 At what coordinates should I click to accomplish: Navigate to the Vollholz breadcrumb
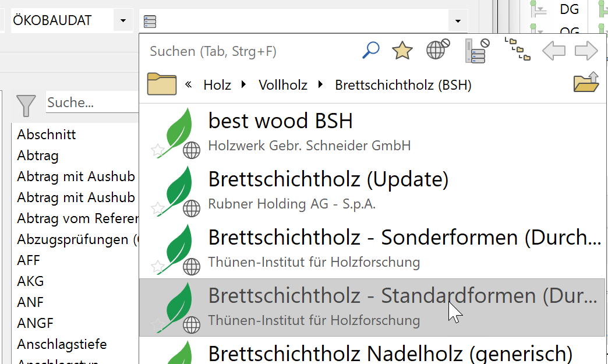(x=283, y=85)
